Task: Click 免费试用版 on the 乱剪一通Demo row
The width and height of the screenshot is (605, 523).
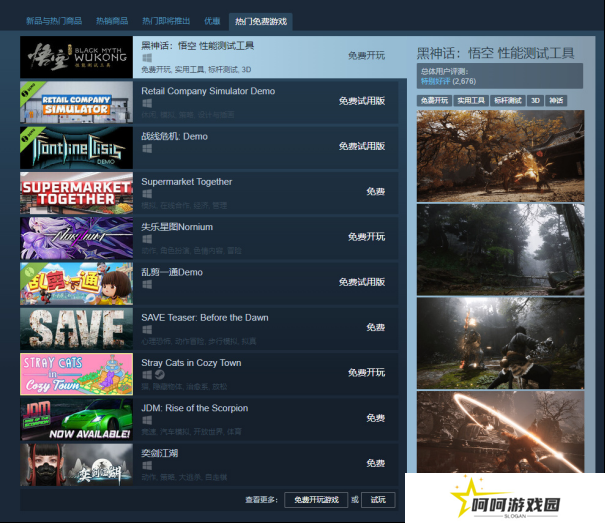Action: (362, 282)
